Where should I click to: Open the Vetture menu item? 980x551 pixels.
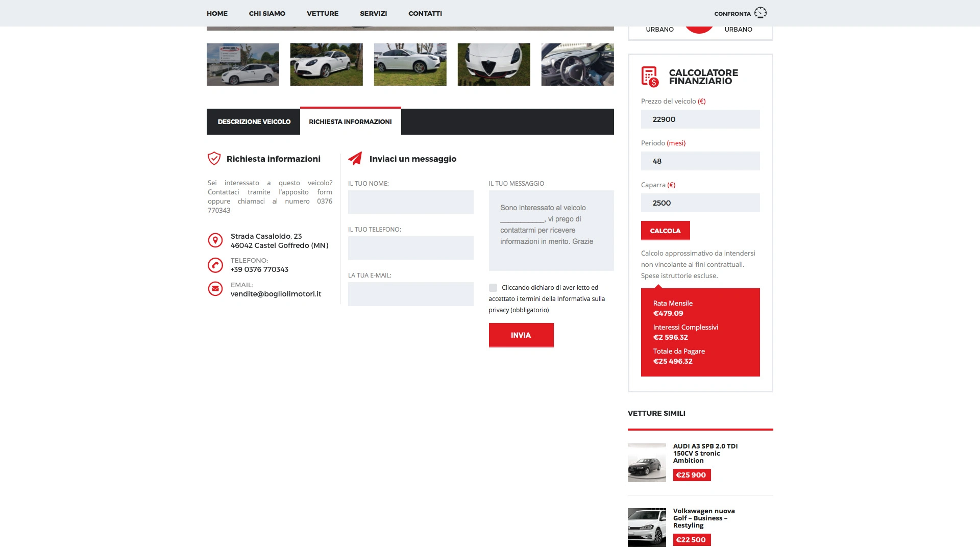323,14
